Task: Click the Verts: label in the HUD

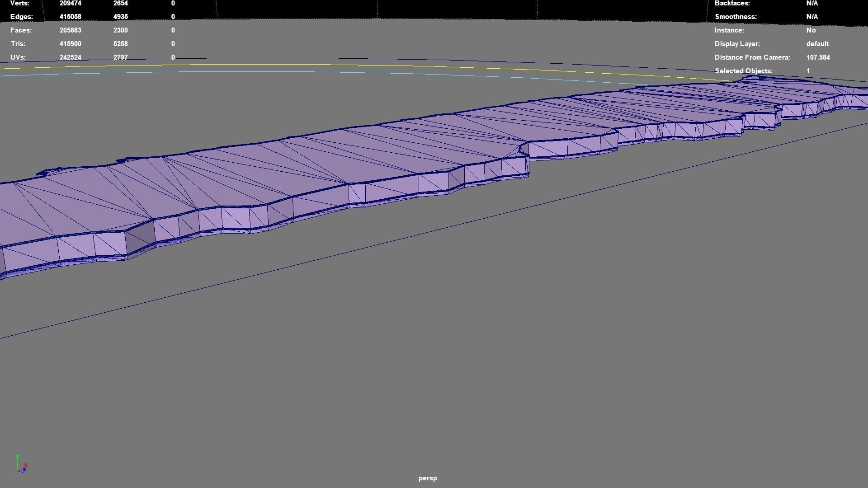Action: tap(20, 3)
